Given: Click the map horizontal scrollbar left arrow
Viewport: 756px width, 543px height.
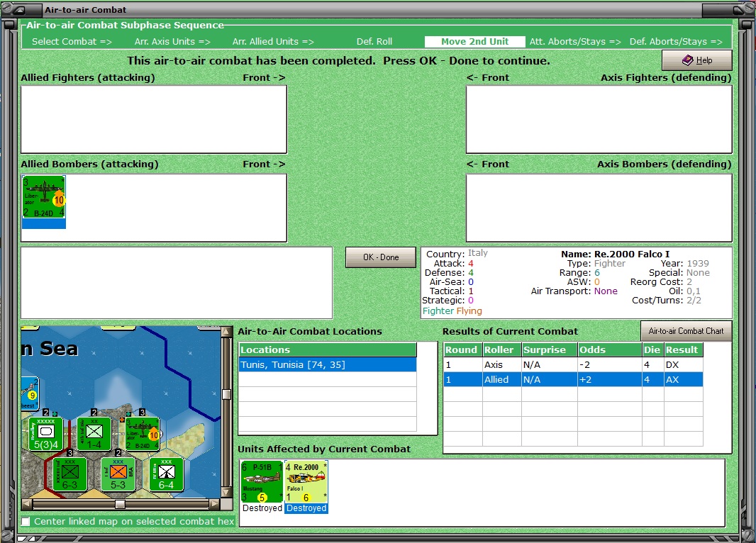Looking at the screenshot, I should (27, 504).
